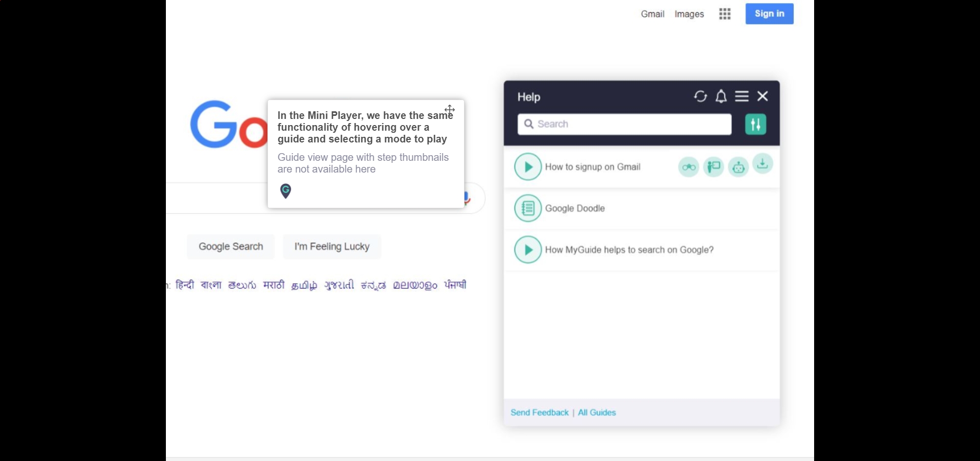Click tooltip text about step thumbnails
The height and width of the screenshot is (461, 980).
click(363, 163)
